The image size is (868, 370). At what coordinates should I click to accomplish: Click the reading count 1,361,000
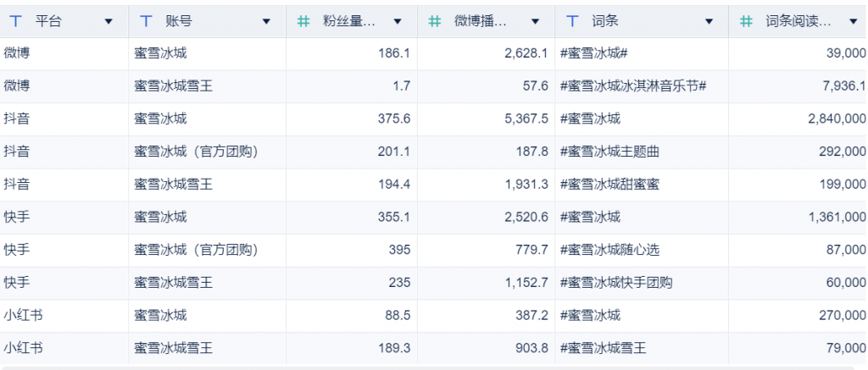[x=837, y=217]
